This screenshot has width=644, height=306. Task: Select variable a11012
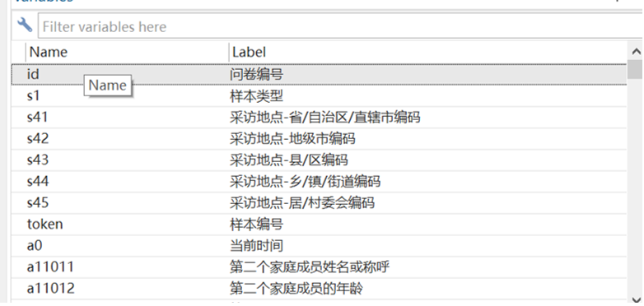[51, 289]
